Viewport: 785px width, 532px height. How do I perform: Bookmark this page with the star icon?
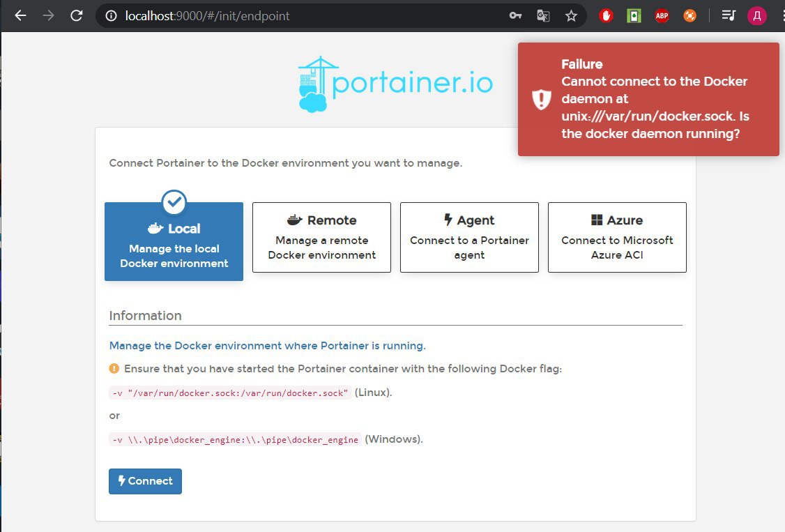point(571,16)
